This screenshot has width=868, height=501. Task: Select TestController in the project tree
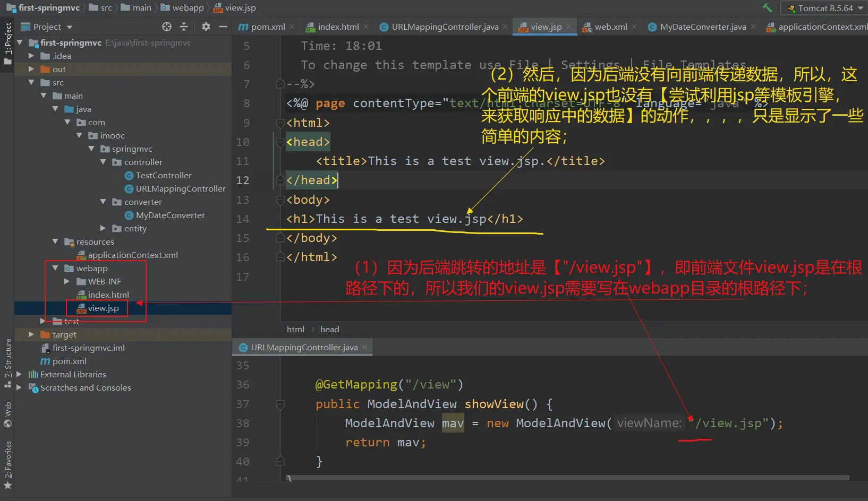pos(163,175)
